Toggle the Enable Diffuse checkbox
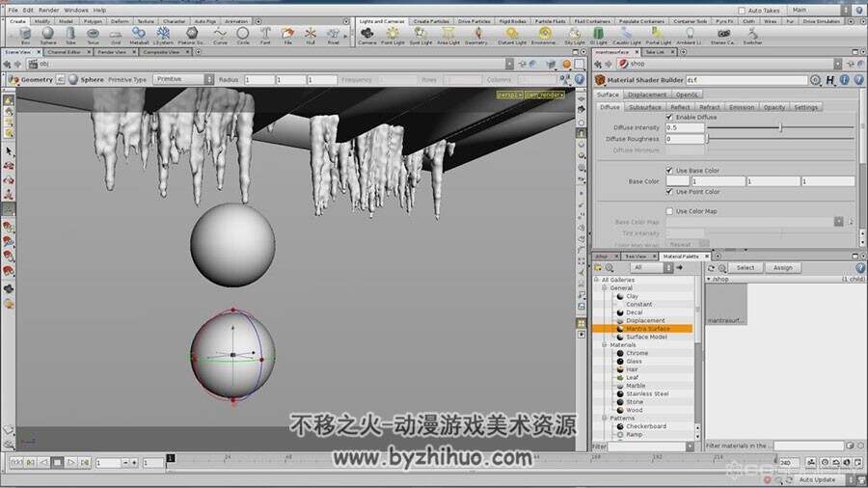 (x=669, y=118)
